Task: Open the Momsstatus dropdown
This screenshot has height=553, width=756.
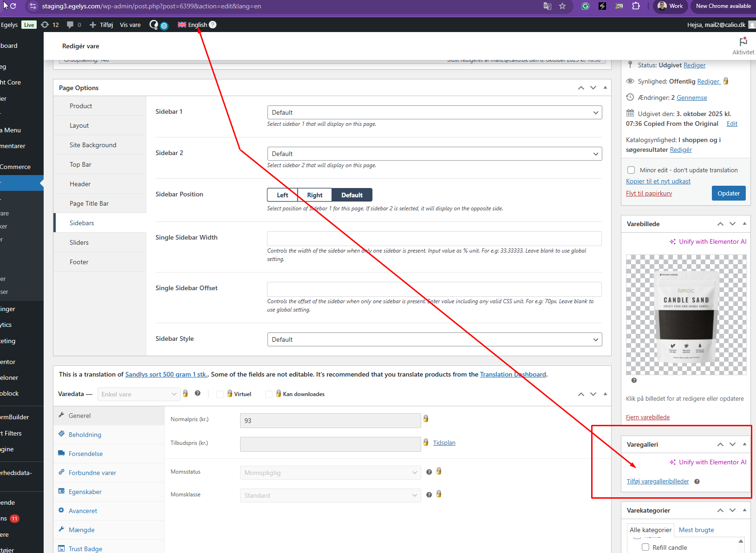Action: pos(330,473)
